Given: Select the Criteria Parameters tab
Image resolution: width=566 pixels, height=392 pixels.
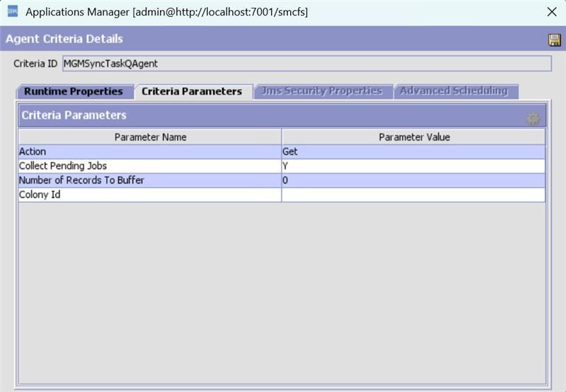Looking at the screenshot, I should click(192, 91).
